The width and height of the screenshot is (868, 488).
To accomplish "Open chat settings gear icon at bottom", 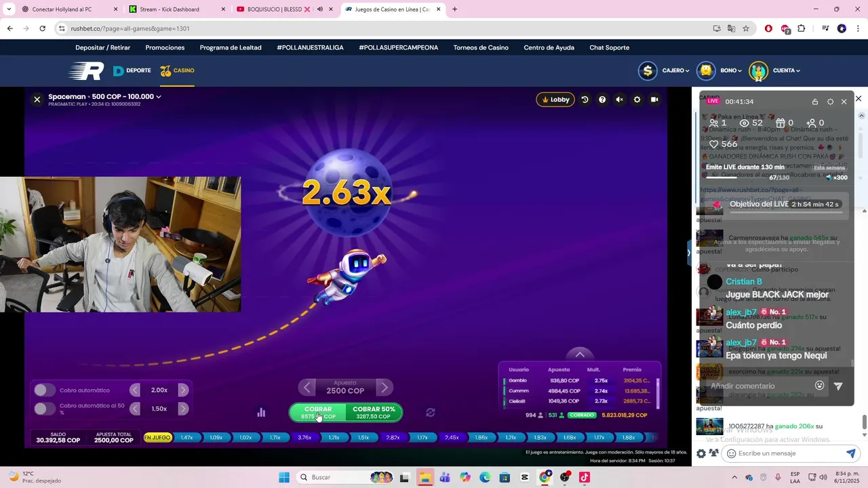I will 701,453.
